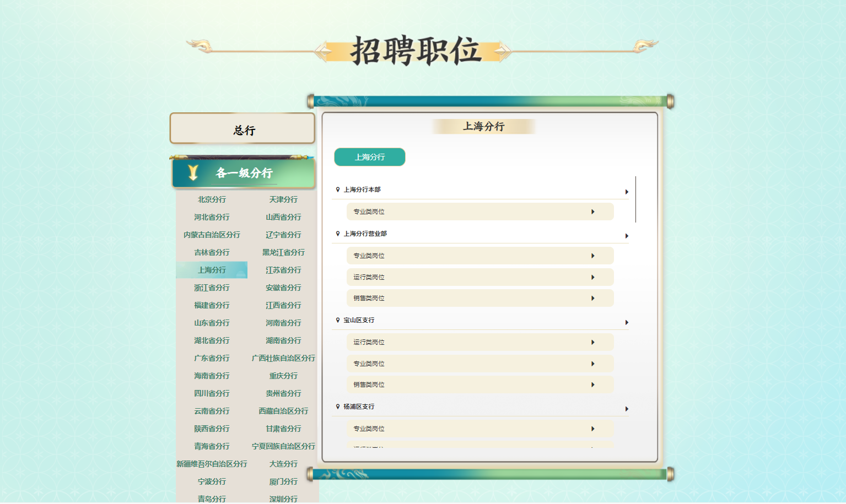Pick 青海省分行 from the list
The height and width of the screenshot is (504, 846).
click(x=212, y=446)
